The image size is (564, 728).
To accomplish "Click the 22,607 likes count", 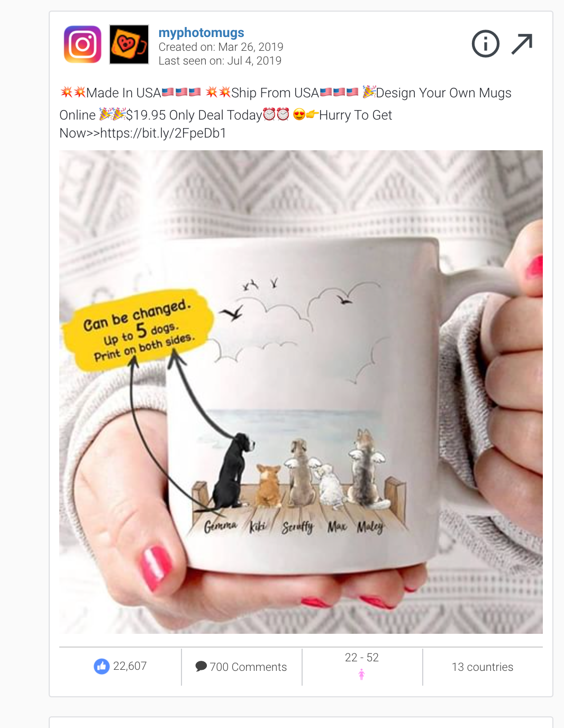I will tap(130, 666).
